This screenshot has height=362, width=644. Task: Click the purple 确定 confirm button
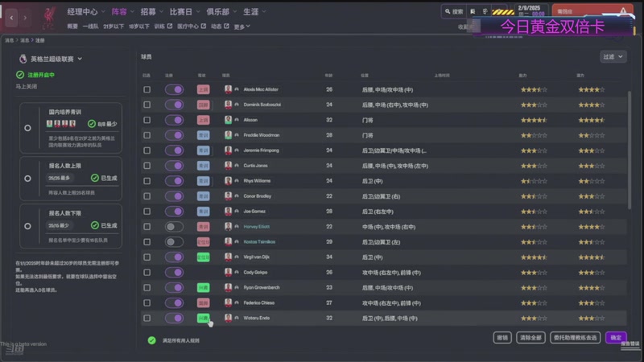(x=616, y=338)
